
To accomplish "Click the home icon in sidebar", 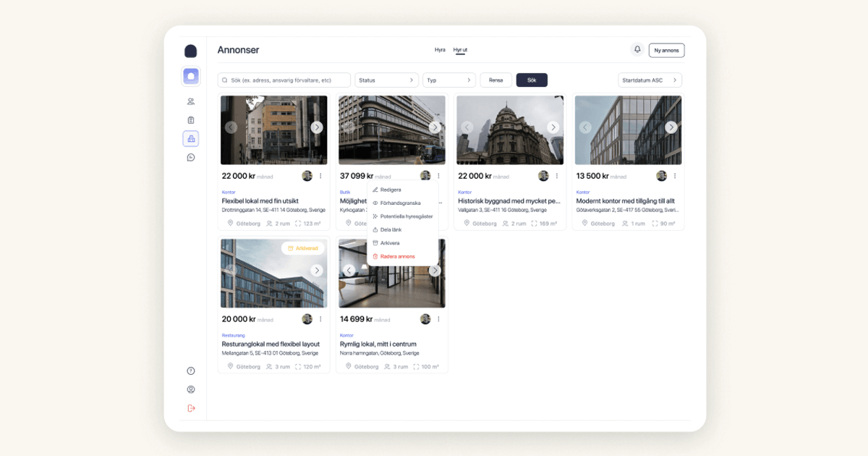I will point(191,76).
